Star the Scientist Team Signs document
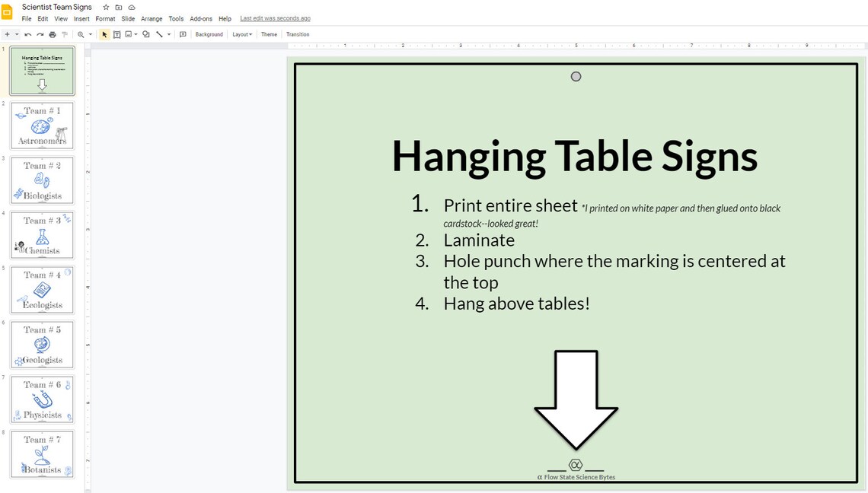This screenshot has height=493, width=868. point(105,6)
